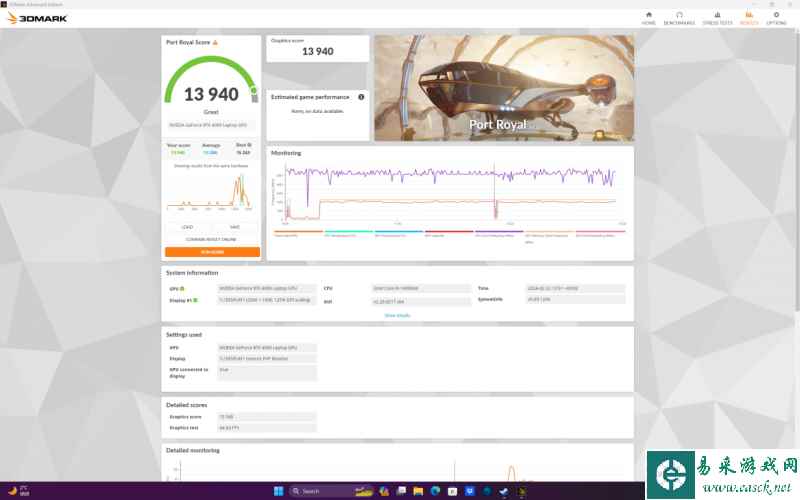Click the Your score value
Screen dimensions: 800x500
[x=178, y=153]
